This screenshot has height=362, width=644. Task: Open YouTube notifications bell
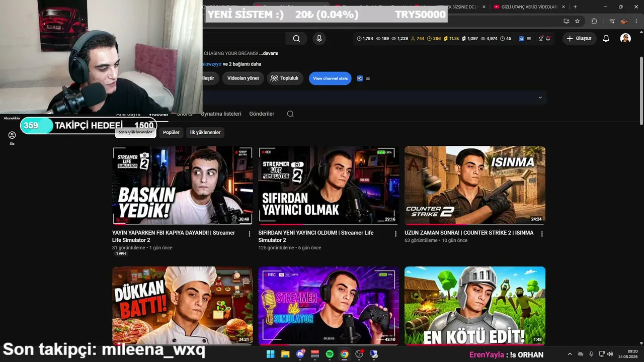point(606,39)
